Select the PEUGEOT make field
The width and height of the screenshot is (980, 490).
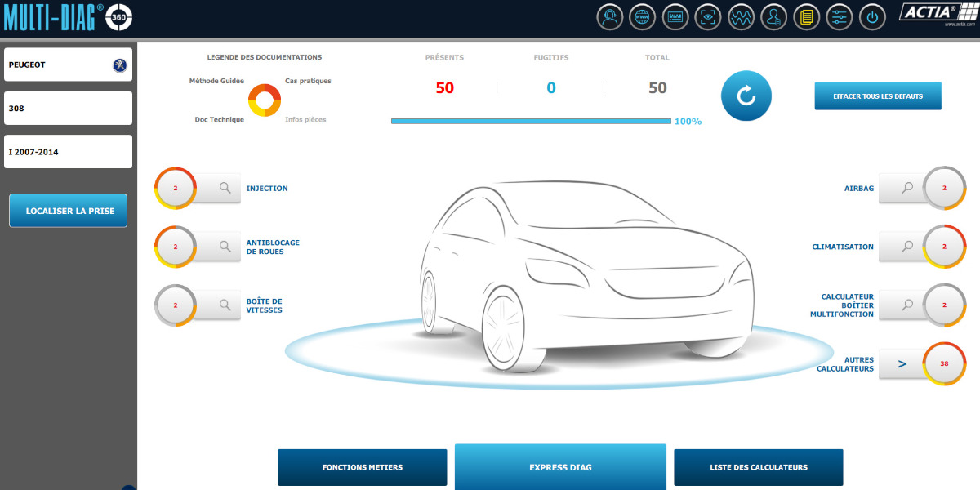point(69,65)
